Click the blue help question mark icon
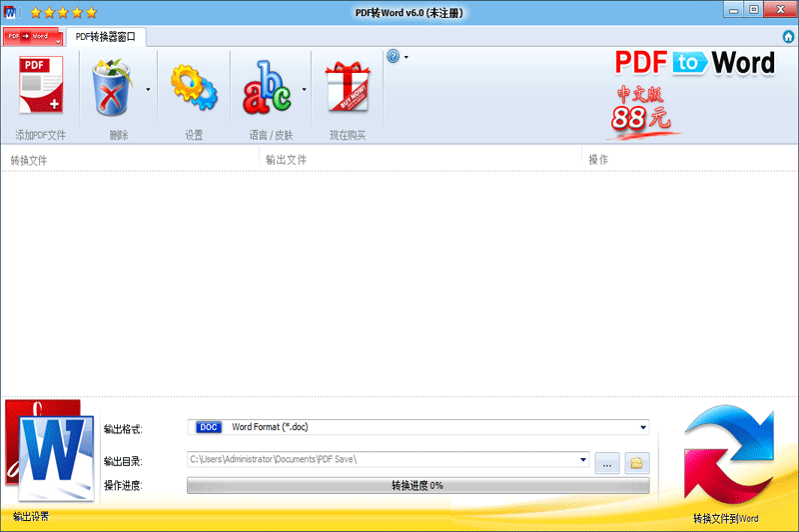The width and height of the screenshot is (799, 532). click(394, 57)
